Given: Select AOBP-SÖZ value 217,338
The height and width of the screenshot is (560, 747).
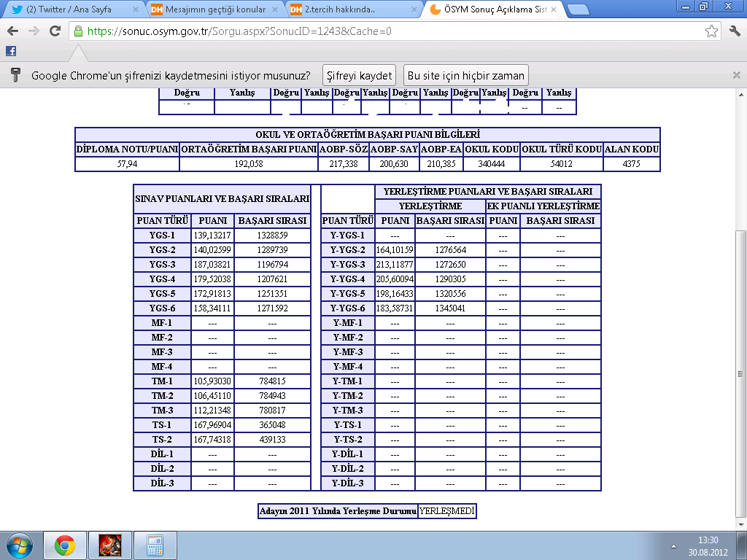Looking at the screenshot, I should [x=344, y=164].
